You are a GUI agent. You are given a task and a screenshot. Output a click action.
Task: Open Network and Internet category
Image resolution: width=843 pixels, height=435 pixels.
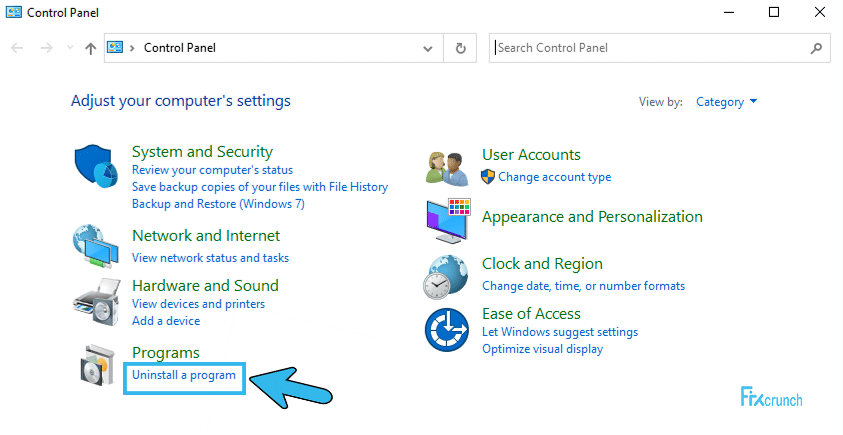[206, 236]
